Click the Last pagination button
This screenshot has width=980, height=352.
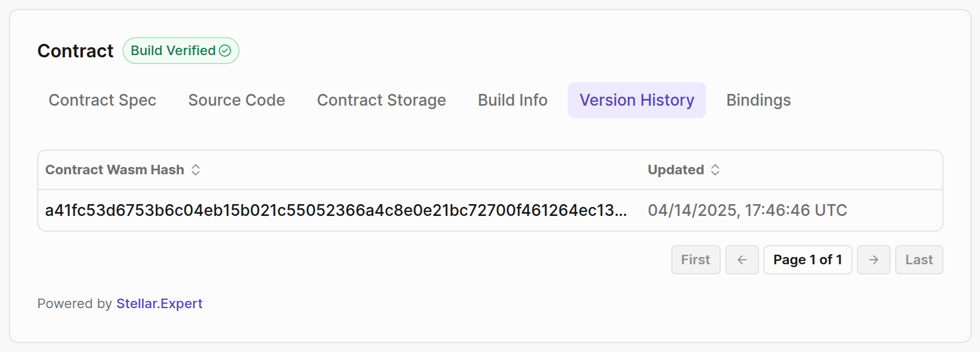pos(919,260)
